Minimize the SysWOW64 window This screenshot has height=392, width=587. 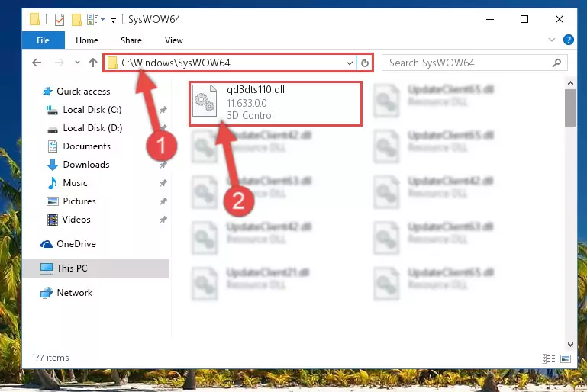490,19
